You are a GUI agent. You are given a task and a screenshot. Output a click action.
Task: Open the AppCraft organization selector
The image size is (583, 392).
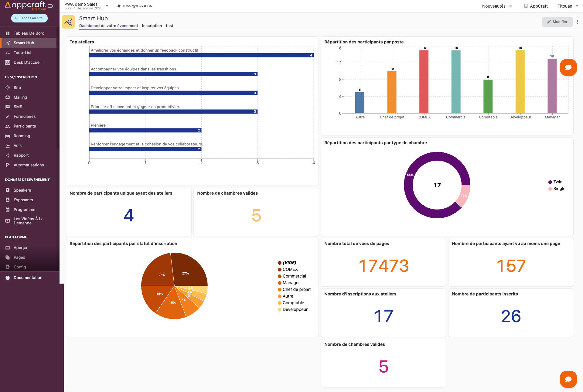point(536,6)
